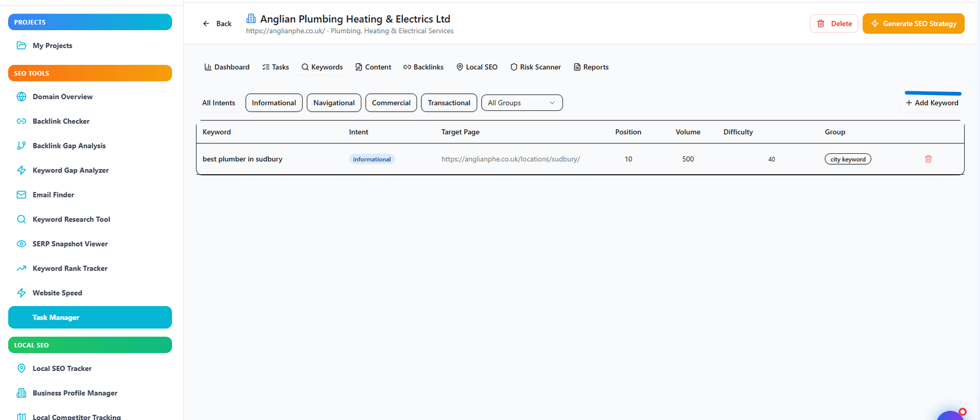This screenshot has height=420, width=980.
Task: Click the LOCAL SEO section header
Action: coord(90,345)
